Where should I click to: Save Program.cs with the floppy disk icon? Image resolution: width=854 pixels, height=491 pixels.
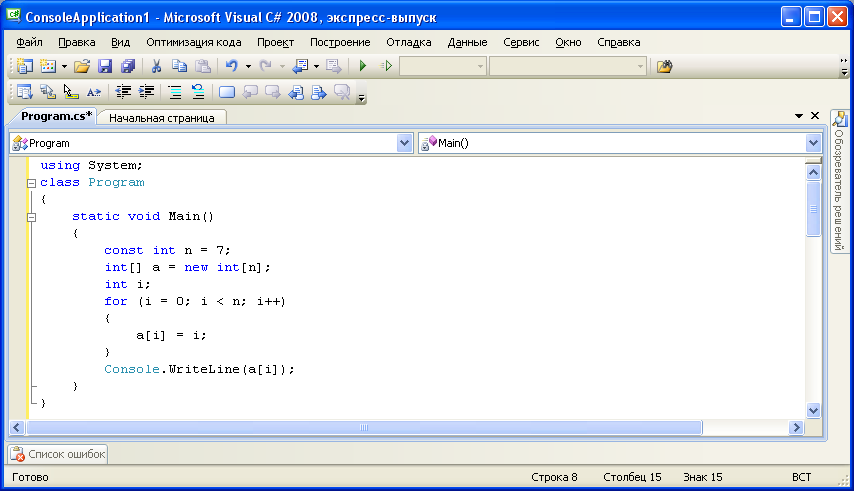(105, 66)
